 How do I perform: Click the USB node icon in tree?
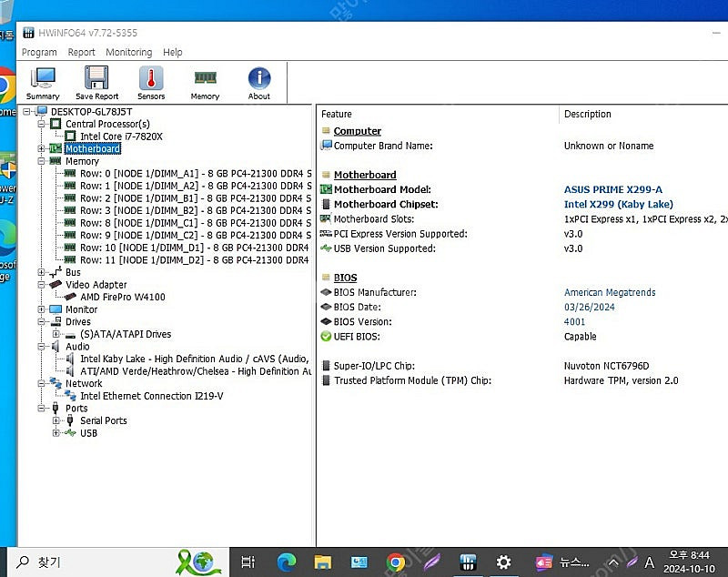pos(70,432)
